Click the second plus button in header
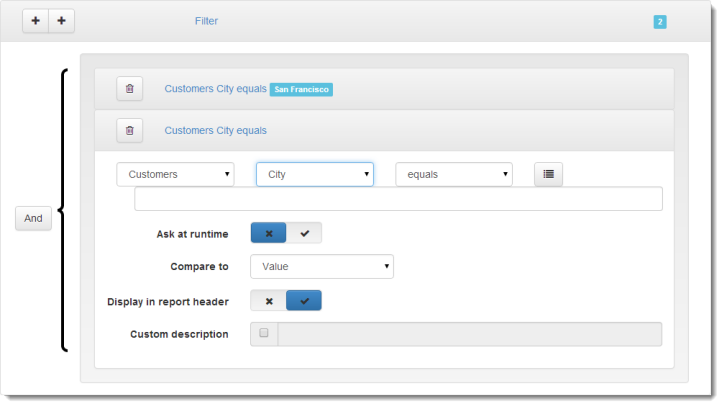Viewport: 722px width, 406px height. coord(61,21)
